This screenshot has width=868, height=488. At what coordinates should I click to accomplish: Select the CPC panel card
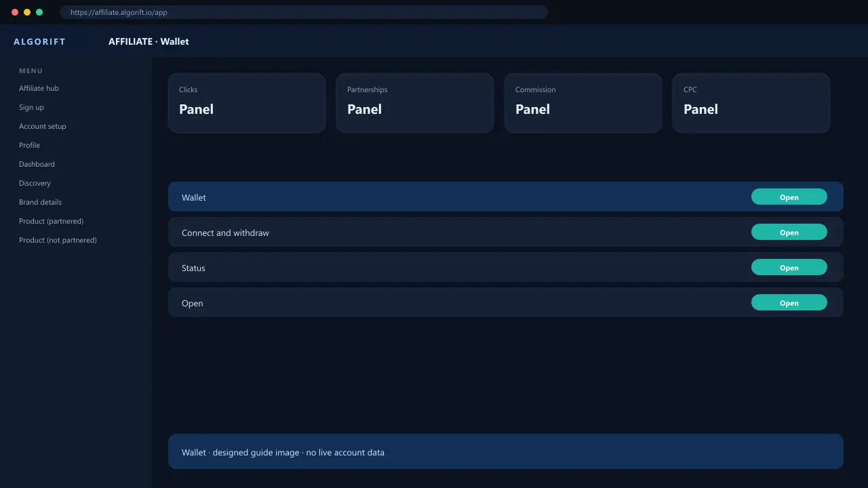click(751, 103)
